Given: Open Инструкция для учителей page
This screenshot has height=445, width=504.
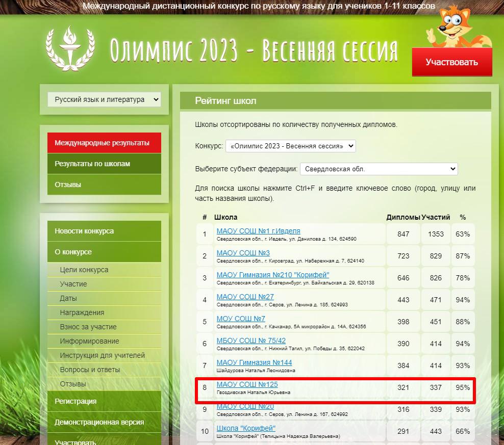Looking at the screenshot, I should 103,355.
